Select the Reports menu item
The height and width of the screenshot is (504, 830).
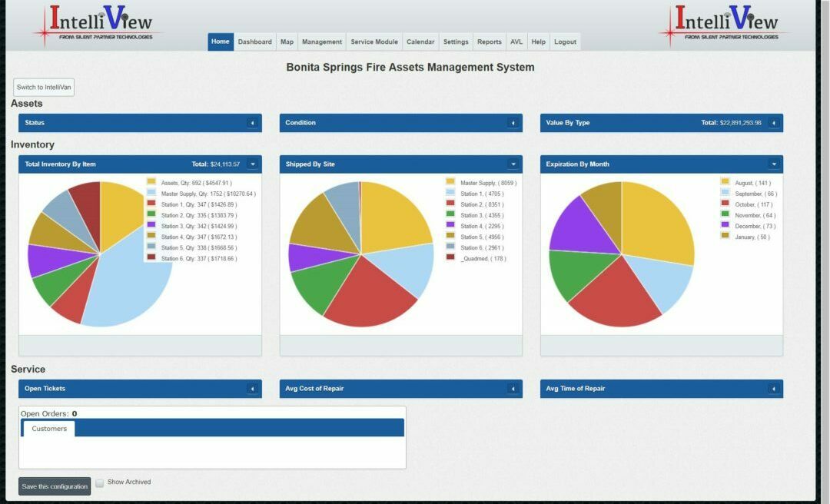pyautogui.click(x=489, y=41)
